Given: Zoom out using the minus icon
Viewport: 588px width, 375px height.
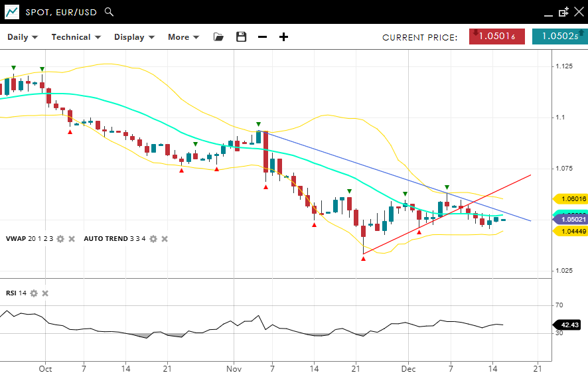Looking at the screenshot, I should pyautogui.click(x=262, y=37).
